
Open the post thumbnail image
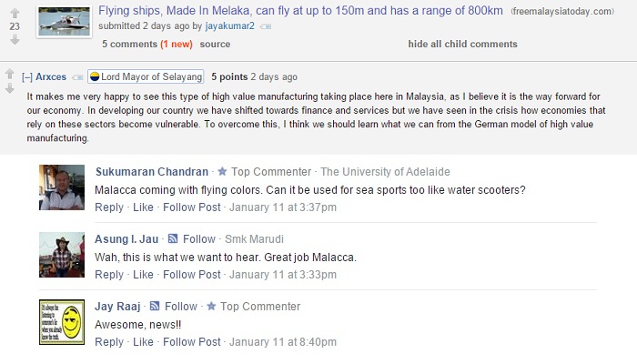(x=63, y=21)
